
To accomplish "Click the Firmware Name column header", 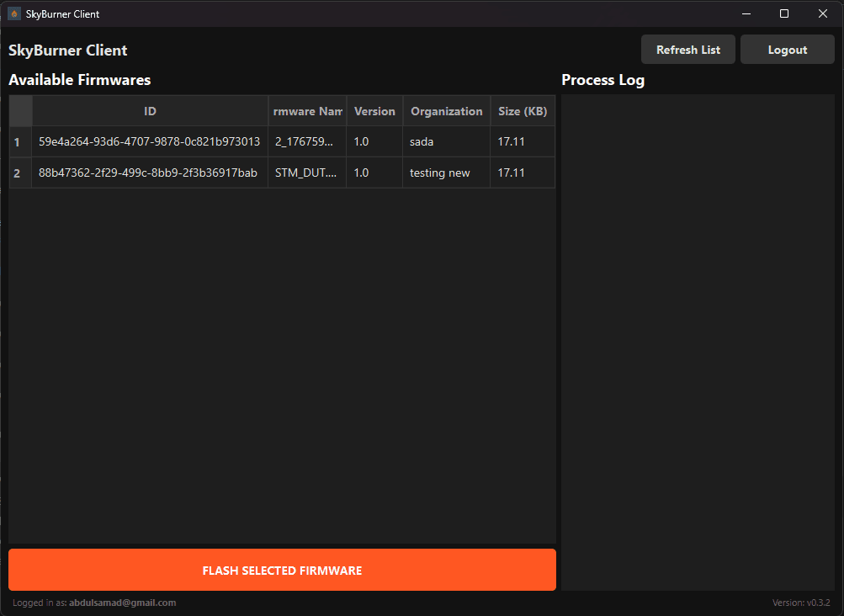I will click(307, 110).
